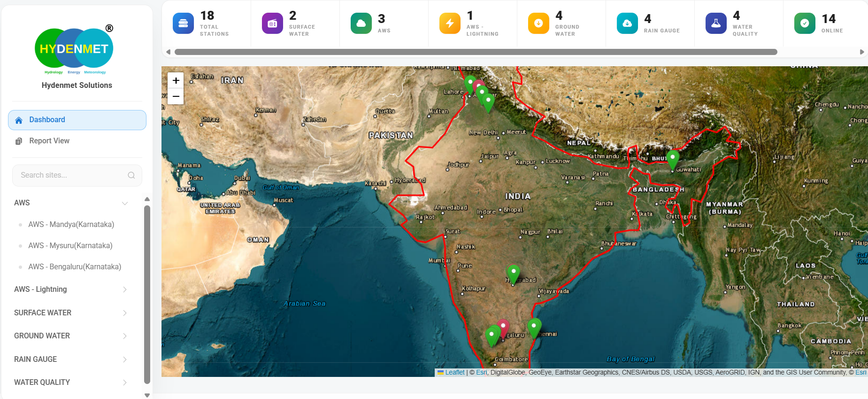Open the Report View page
This screenshot has height=399, width=868.
click(x=77, y=141)
